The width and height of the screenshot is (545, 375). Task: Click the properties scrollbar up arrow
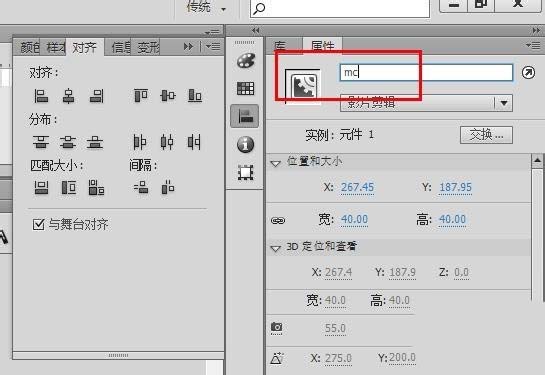[537, 161]
